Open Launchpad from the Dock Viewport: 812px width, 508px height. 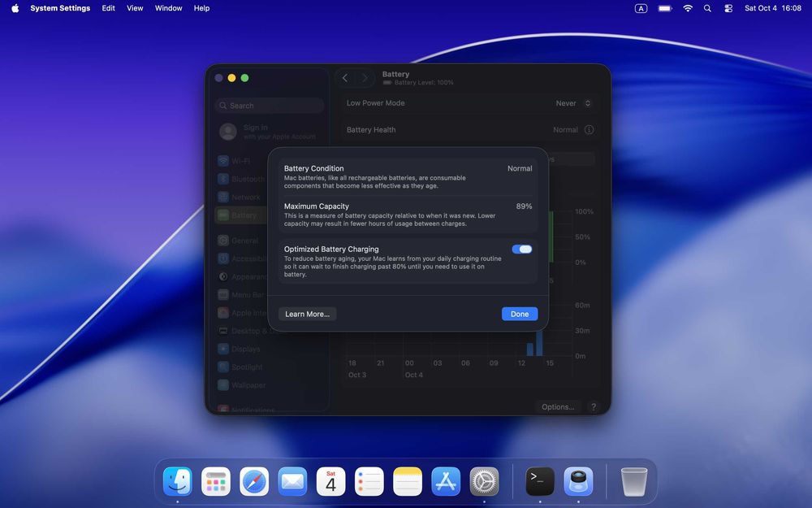pyautogui.click(x=216, y=481)
